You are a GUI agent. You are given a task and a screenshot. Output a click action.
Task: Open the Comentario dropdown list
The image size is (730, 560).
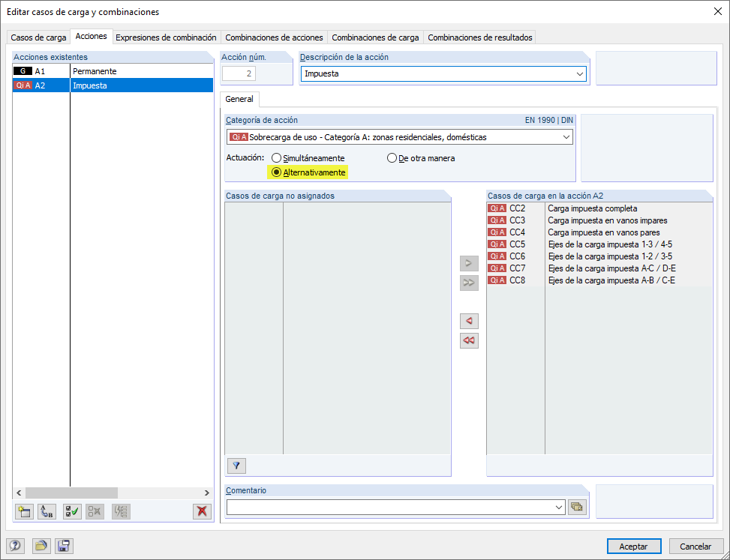click(x=559, y=508)
